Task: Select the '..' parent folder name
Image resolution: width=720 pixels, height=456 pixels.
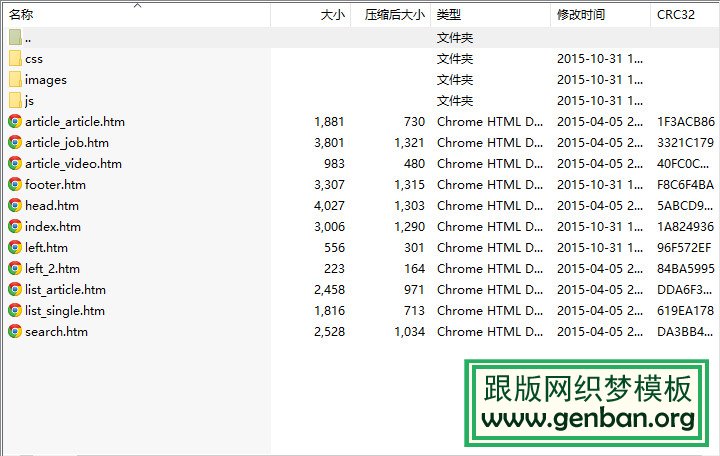Action: coord(28,39)
